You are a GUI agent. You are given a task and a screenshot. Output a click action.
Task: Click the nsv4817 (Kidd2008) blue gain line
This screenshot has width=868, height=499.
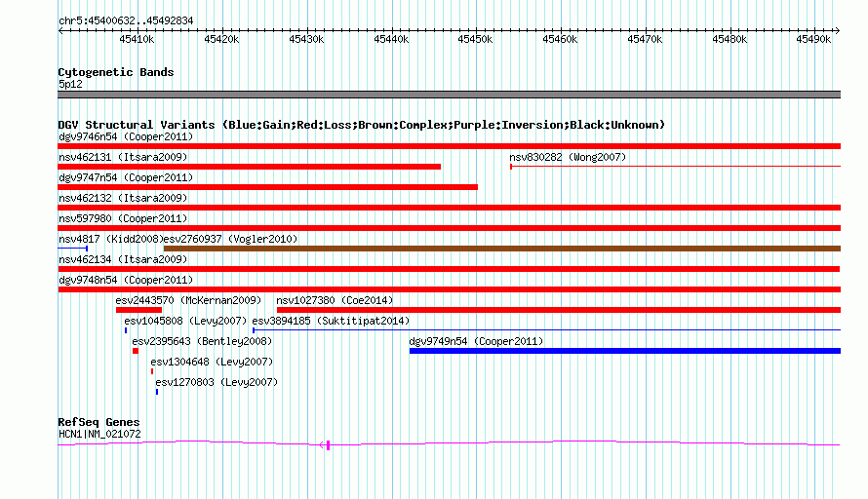(x=72, y=249)
